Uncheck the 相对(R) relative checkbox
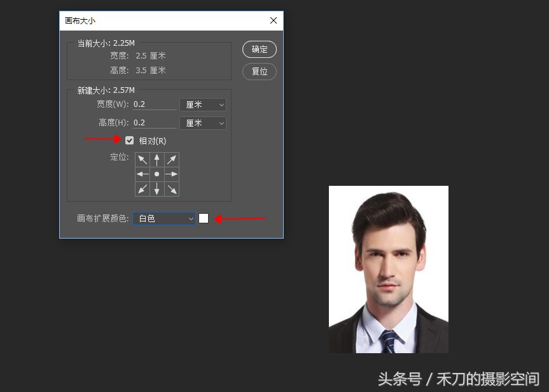 pos(130,140)
